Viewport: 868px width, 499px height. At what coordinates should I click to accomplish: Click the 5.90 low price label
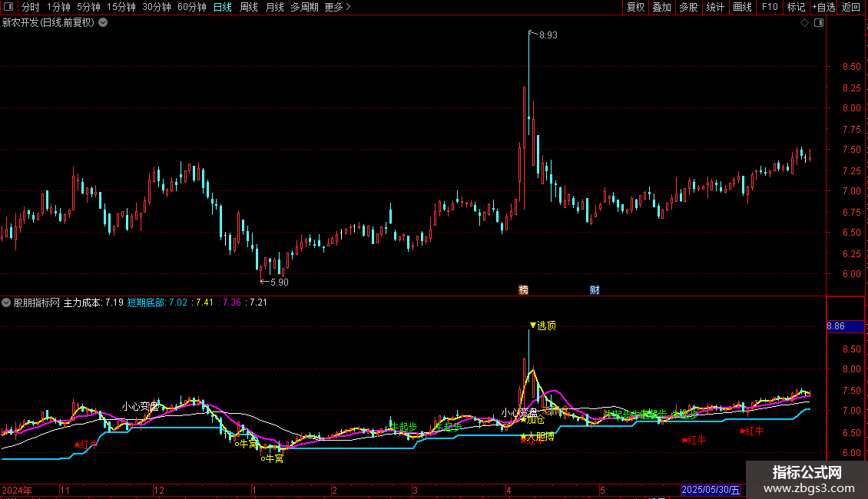(279, 283)
